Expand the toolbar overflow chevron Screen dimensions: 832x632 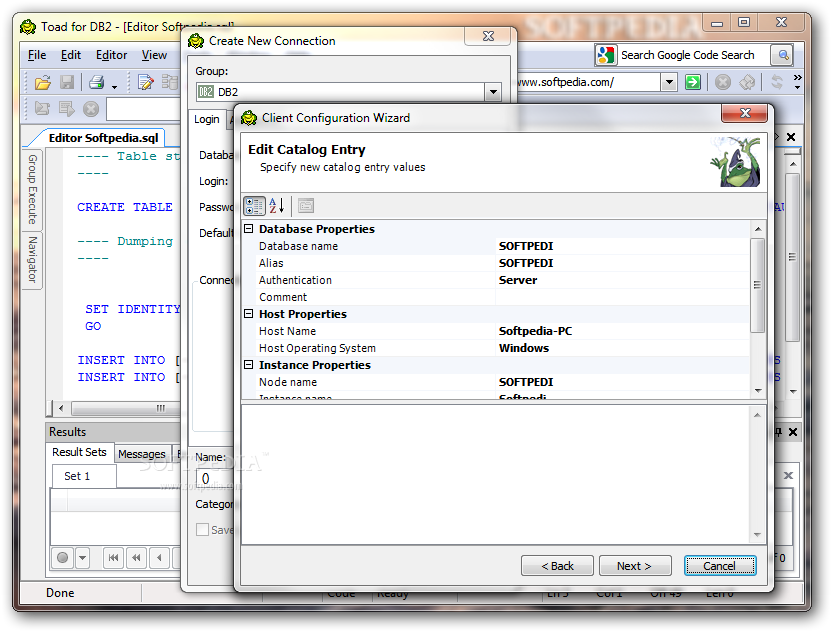coord(797,82)
